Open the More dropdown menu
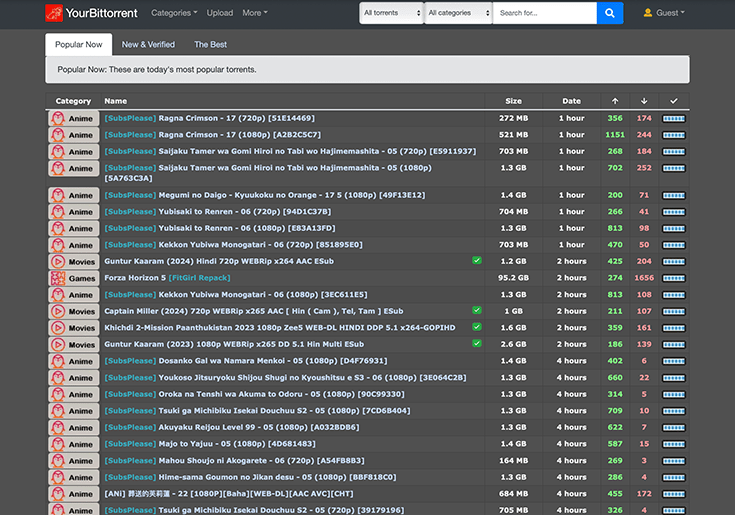The height and width of the screenshot is (515, 735). tap(255, 13)
